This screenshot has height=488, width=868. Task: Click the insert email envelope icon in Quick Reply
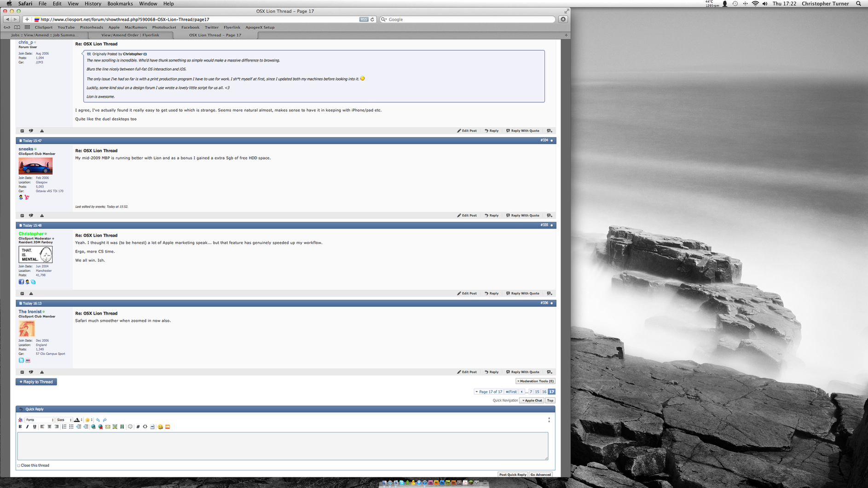(x=108, y=427)
